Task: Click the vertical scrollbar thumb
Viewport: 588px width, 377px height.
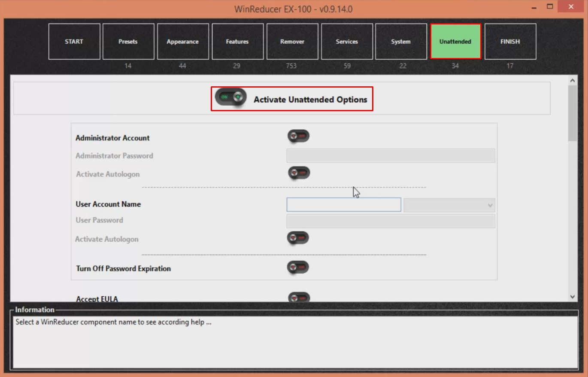Action: (573, 113)
